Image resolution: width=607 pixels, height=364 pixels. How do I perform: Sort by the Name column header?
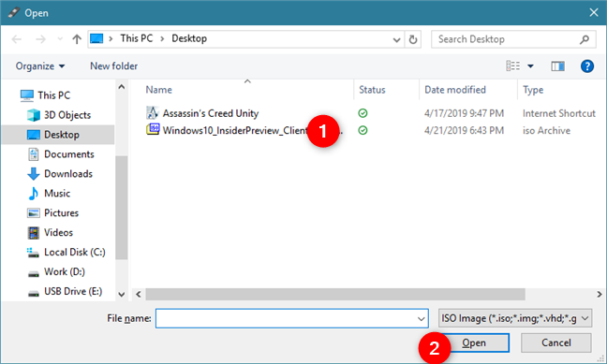coord(158,90)
